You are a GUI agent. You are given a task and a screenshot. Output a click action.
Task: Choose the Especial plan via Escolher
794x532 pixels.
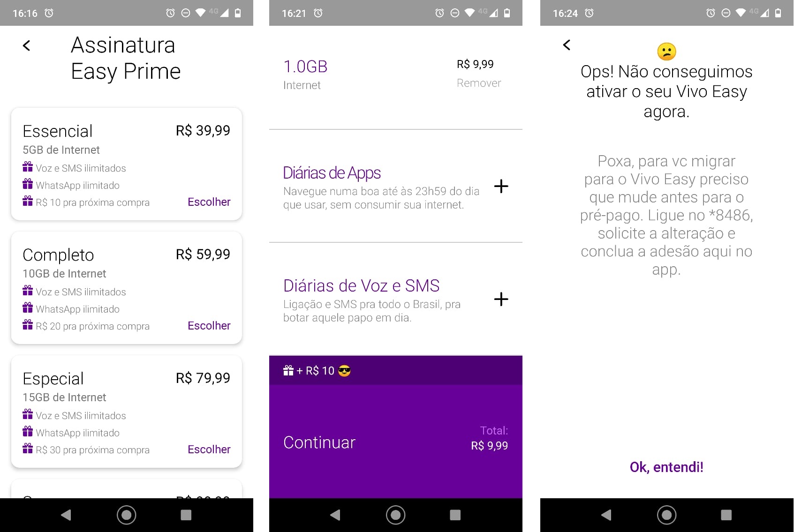(209, 450)
